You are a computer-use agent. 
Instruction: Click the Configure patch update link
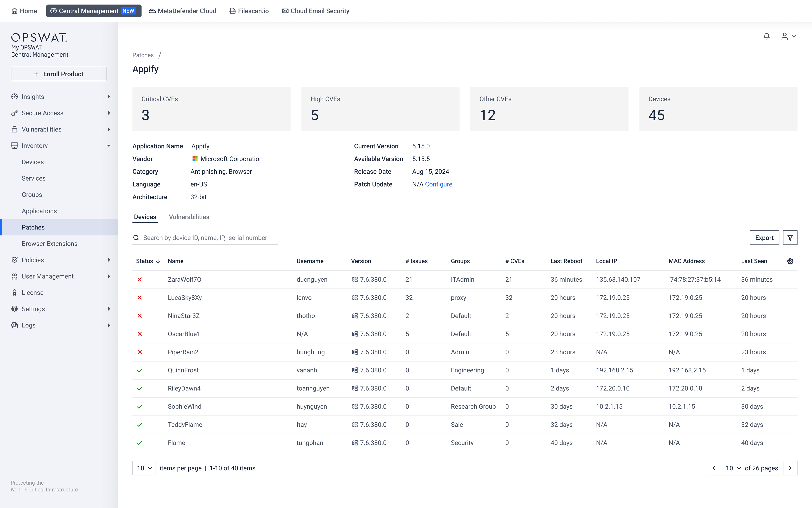tap(439, 185)
